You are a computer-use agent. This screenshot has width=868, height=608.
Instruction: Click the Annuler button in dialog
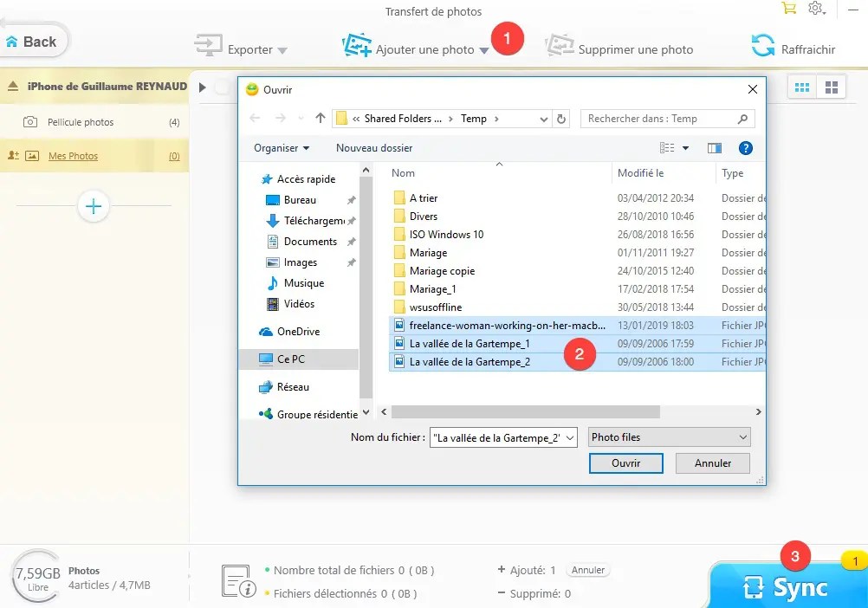(712, 463)
